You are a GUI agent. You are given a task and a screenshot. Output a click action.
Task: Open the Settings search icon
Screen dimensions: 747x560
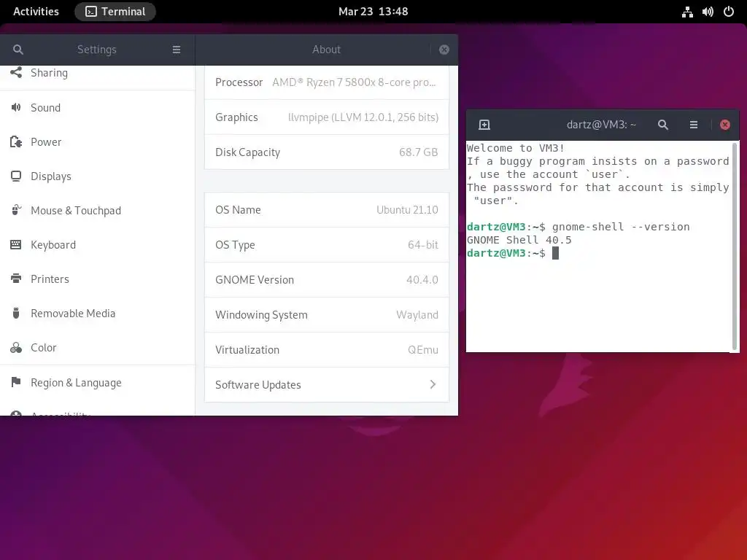[18, 50]
